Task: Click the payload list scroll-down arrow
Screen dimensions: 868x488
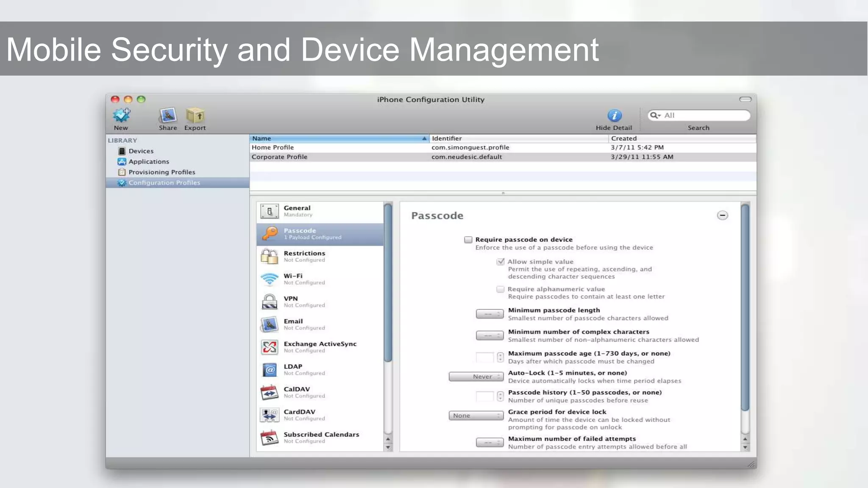Action: [388, 447]
